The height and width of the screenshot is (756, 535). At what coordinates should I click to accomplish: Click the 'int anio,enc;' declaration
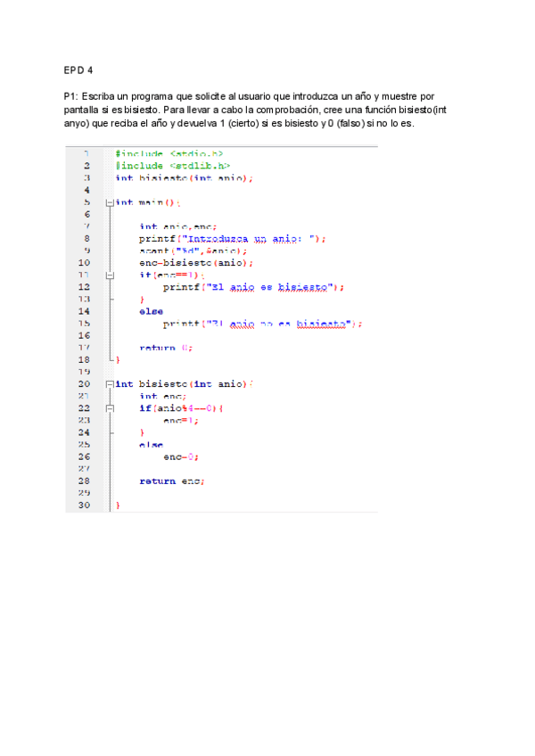(178, 226)
